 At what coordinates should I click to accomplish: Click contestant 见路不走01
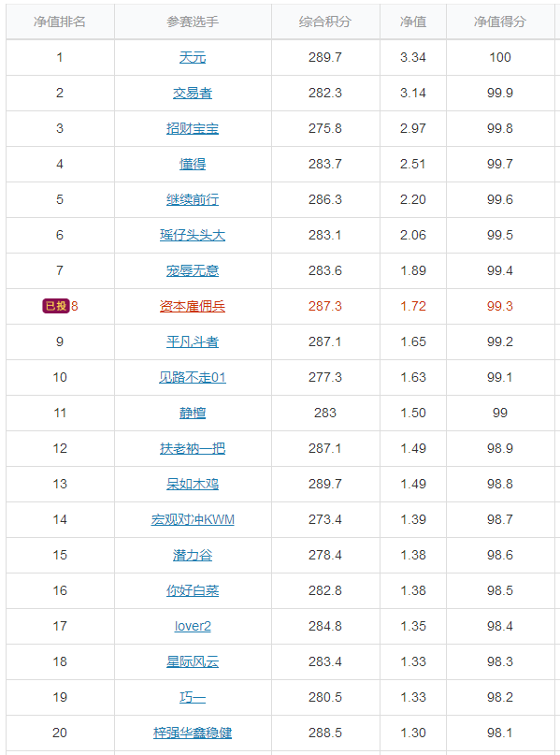pos(193,377)
